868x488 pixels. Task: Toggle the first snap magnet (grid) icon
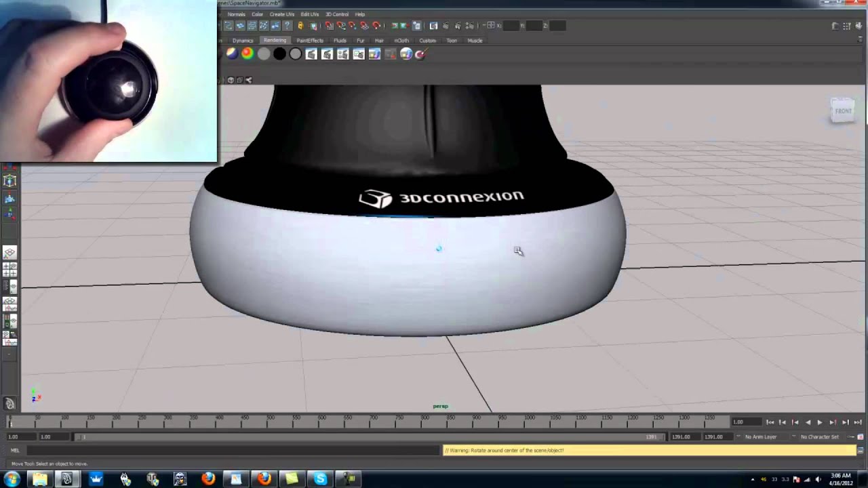click(x=329, y=26)
